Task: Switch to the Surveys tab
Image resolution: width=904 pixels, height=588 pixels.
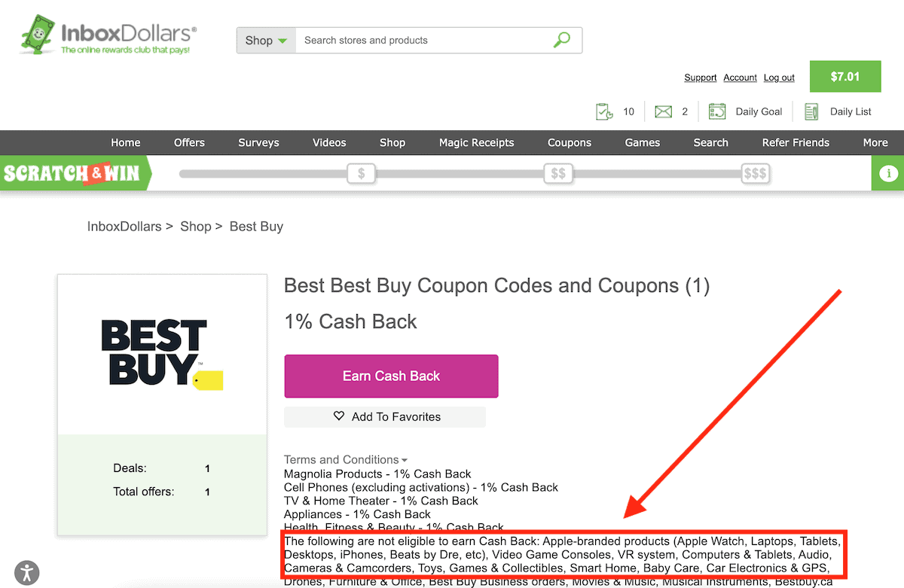Action: [258, 142]
